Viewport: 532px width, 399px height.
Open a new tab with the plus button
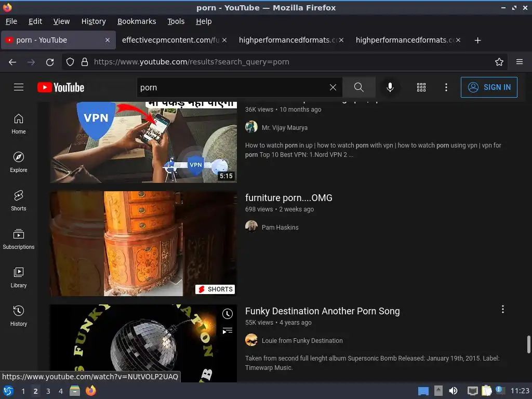[x=478, y=41]
